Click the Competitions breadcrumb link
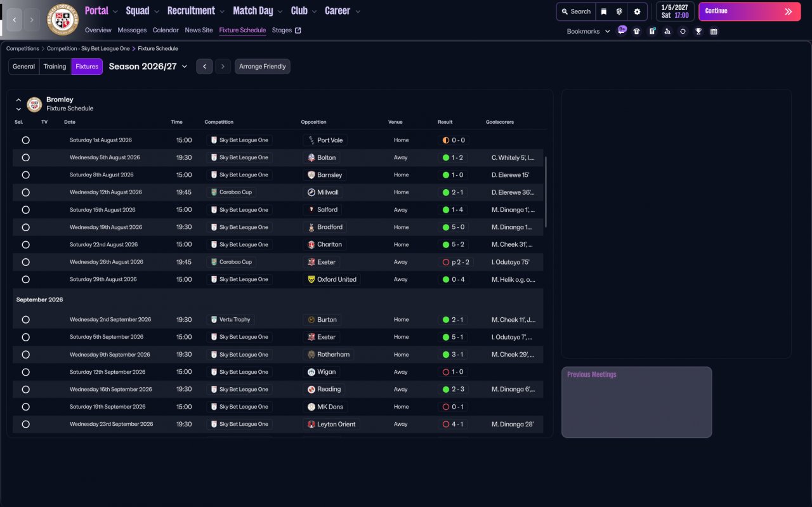Viewport: 812px width, 507px height. (x=23, y=48)
